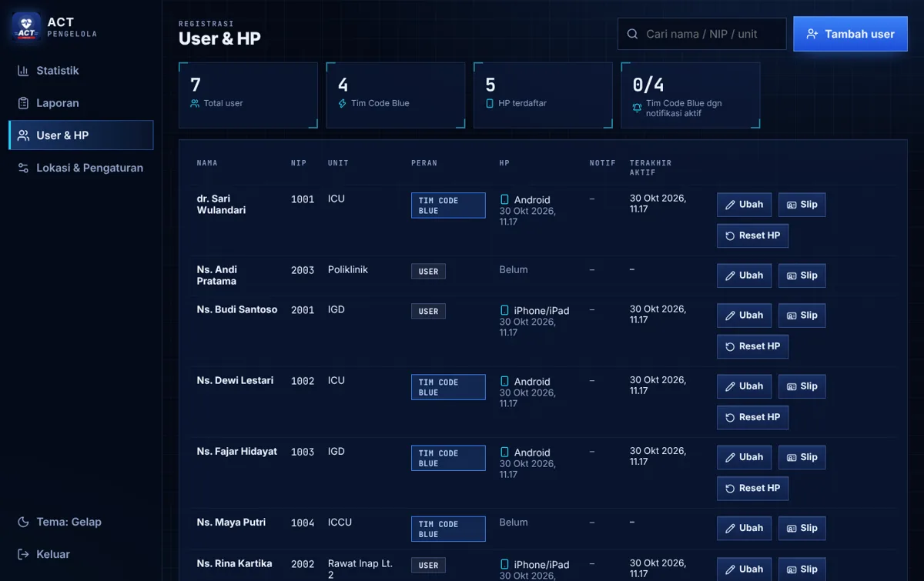Edit dr. Sari Wulandari with Ubah
This screenshot has width=924, height=581.
click(744, 205)
